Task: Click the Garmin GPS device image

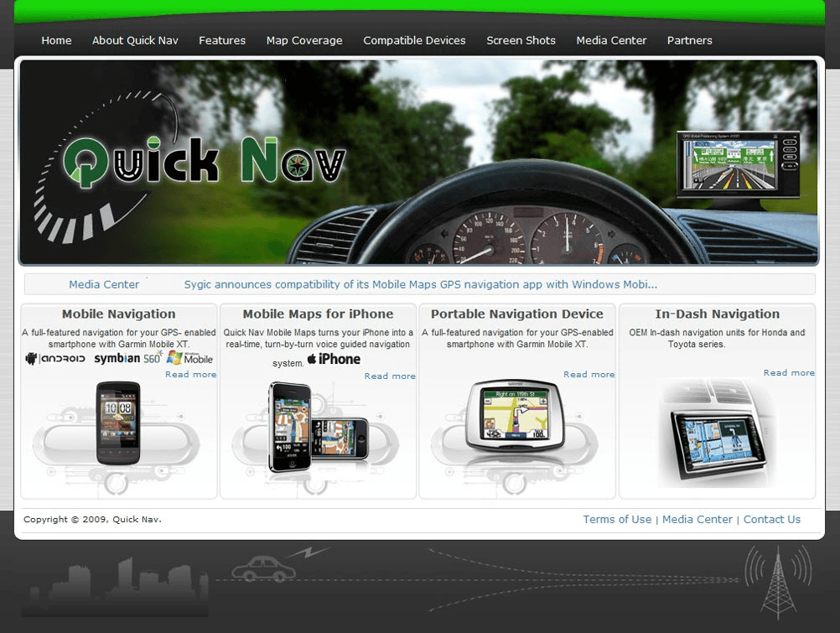Action: (x=516, y=416)
